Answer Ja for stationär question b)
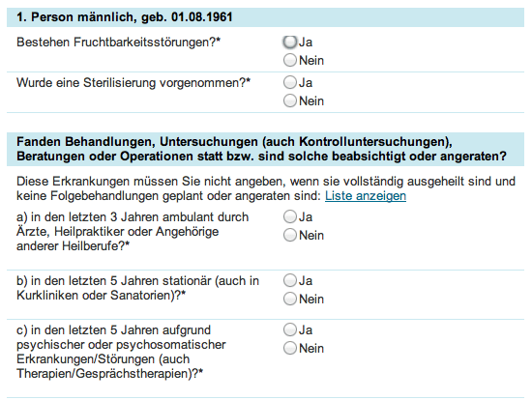The height and width of the screenshot is (400, 532). coord(290,280)
